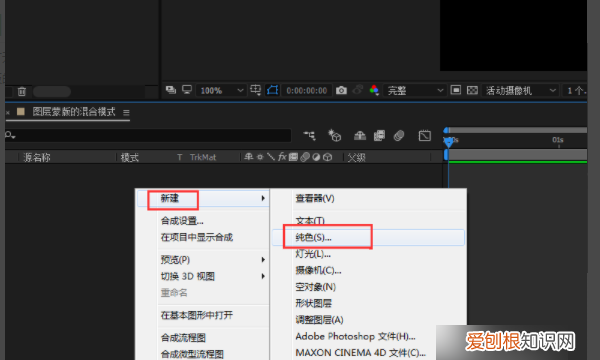Open the 1个 view layout dropdown
This screenshot has height=360, width=600.
pyautogui.click(x=575, y=91)
